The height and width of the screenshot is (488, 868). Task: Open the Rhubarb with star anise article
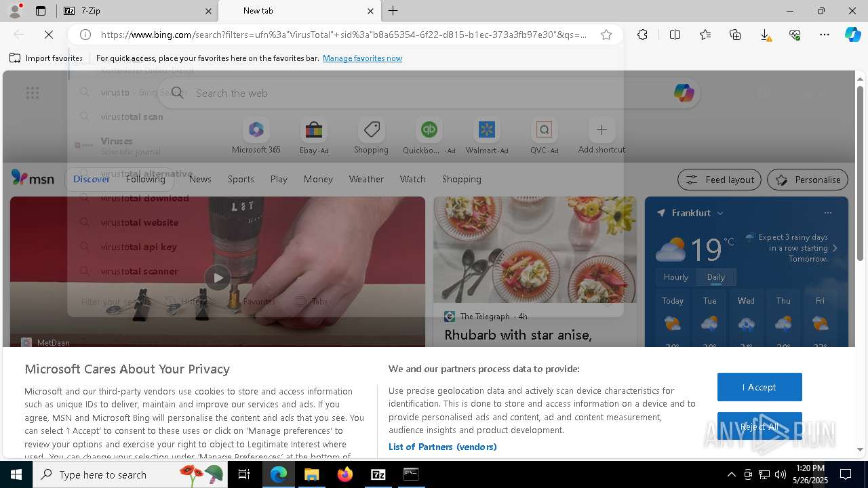point(518,335)
